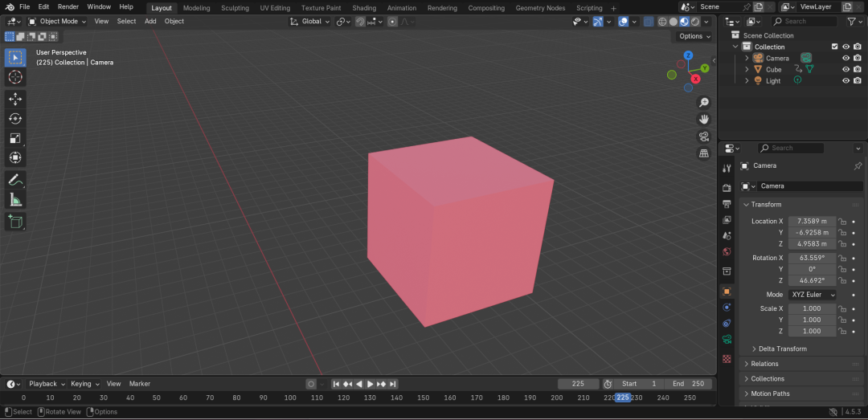Pin the properties editor with the pin icon
This screenshot has width=868, height=420.
coord(858,165)
